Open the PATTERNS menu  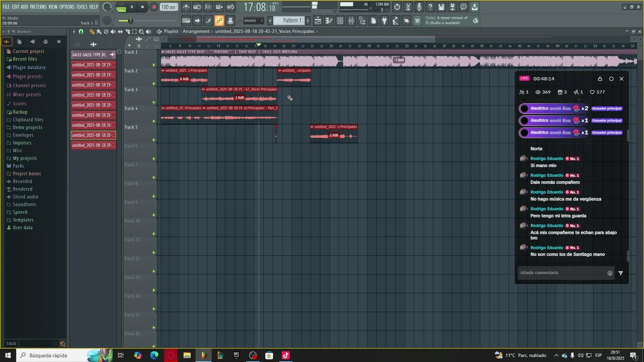tap(38, 7)
